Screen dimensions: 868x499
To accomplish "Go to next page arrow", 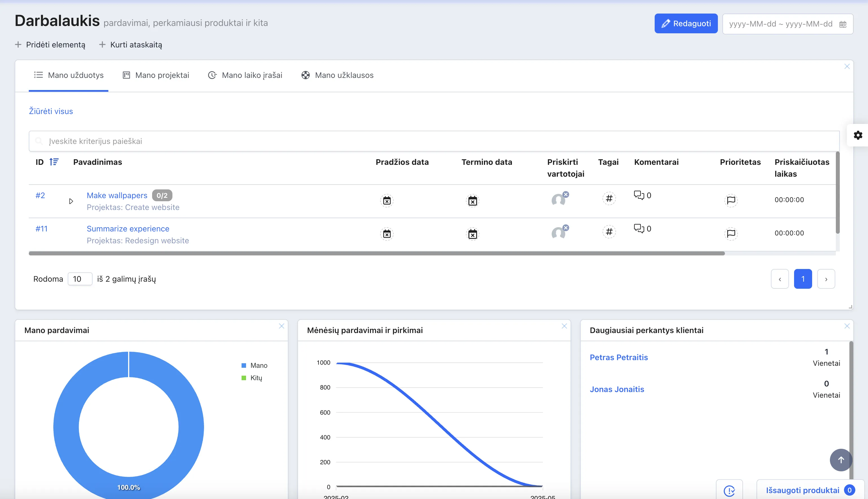I will click(x=826, y=279).
